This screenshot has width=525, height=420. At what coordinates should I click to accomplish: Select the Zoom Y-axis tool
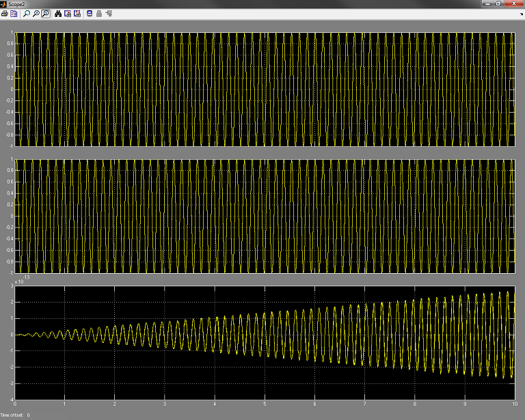tap(46, 14)
